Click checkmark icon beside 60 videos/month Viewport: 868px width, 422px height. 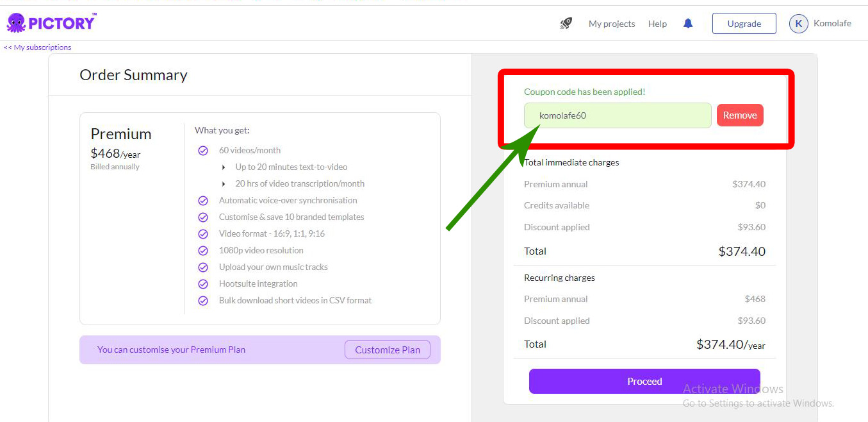click(203, 151)
